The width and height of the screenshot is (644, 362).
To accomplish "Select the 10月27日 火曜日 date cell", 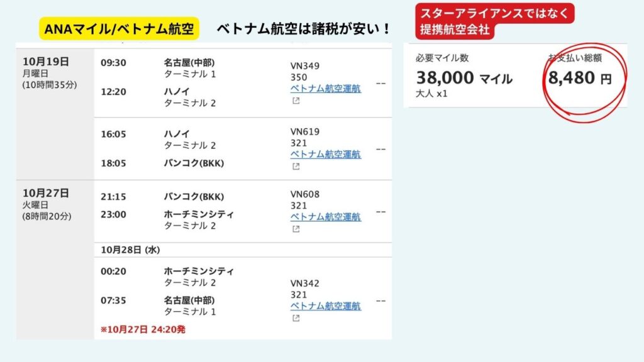I will [54, 204].
